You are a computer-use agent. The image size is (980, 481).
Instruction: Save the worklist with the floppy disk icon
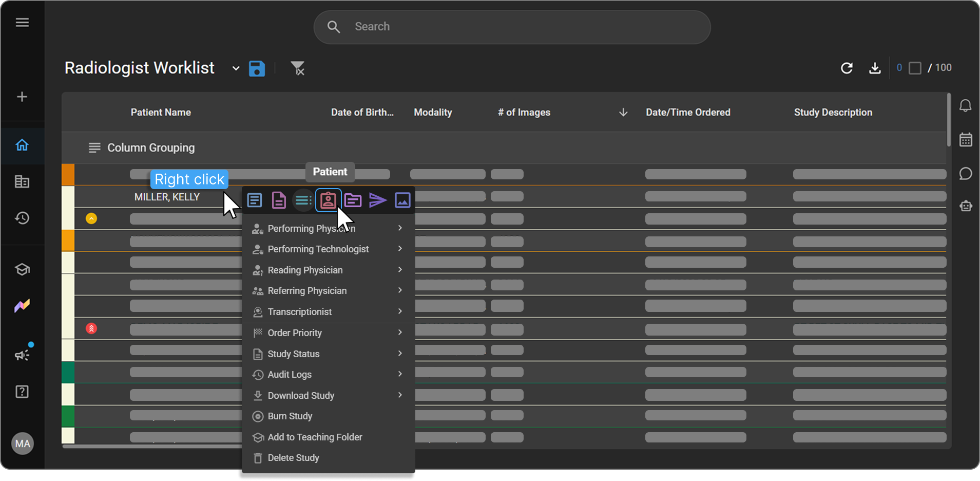pyautogui.click(x=257, y=68)
